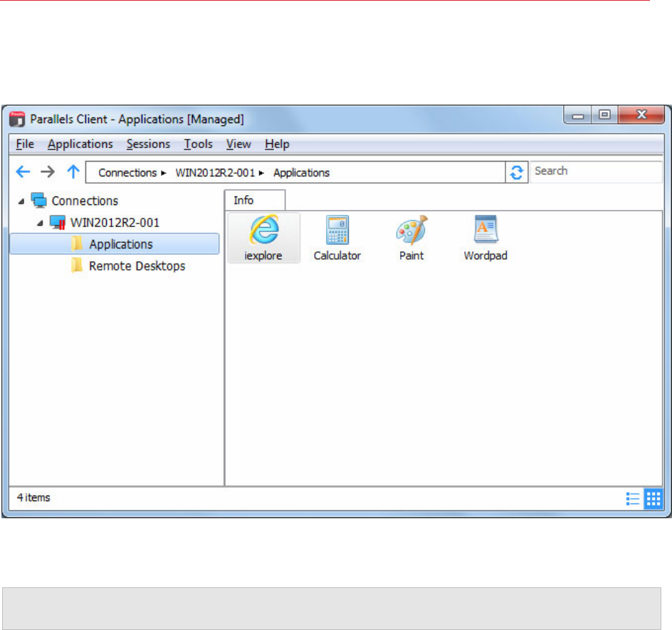The image size is (672, 630).
Task: Click the '4 items' status text
Action: click(x=33, y=498)
